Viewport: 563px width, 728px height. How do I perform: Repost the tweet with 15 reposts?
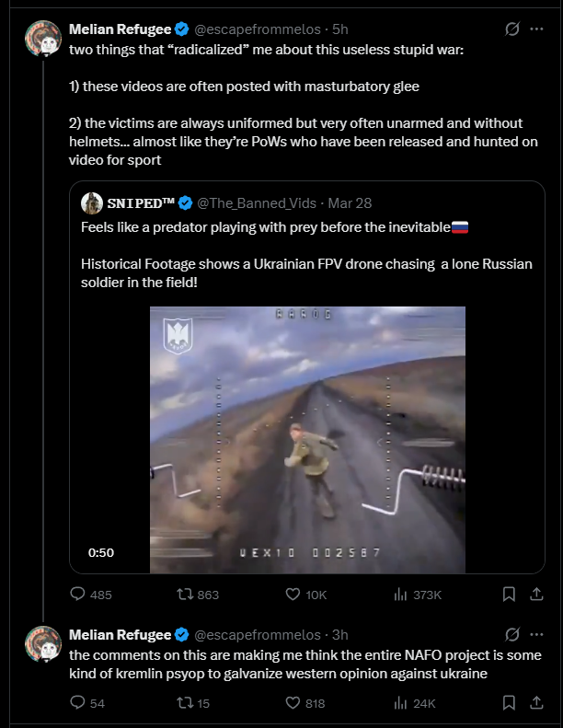click(182, 703)
